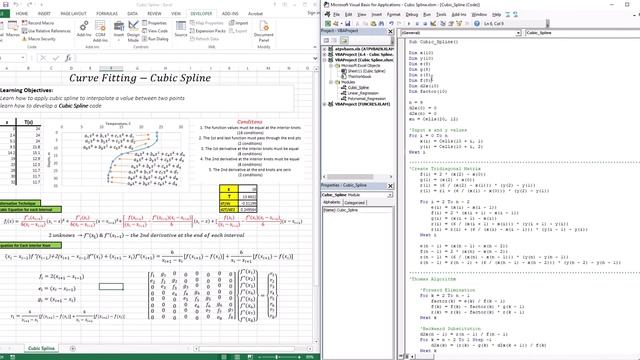Click Import in the XML group

tap(238, 23)
